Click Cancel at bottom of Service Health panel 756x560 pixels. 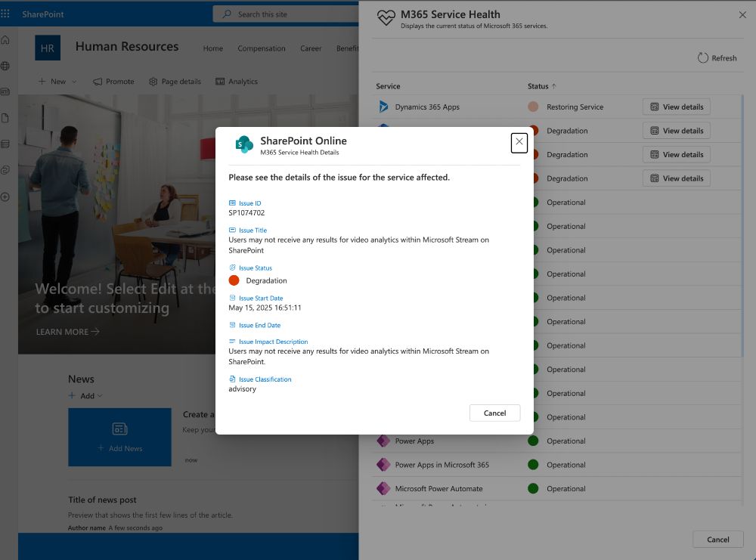(x=718, y=540)
